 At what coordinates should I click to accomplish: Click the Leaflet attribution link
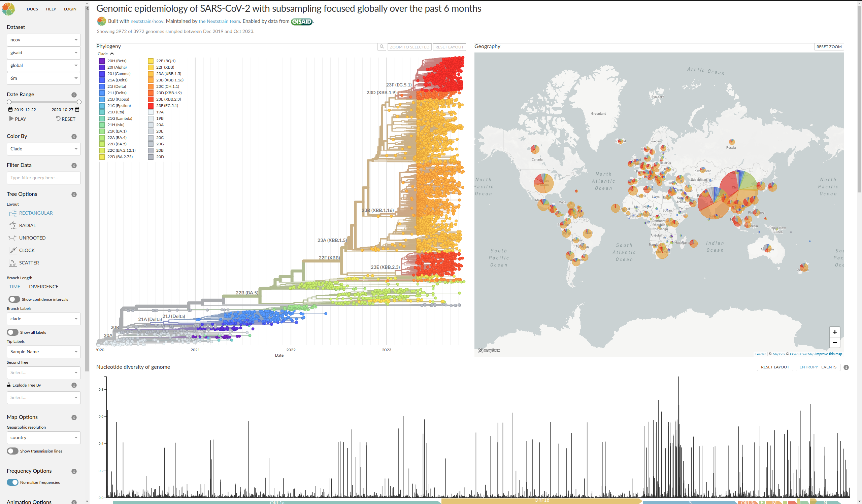tap(760, 354)
